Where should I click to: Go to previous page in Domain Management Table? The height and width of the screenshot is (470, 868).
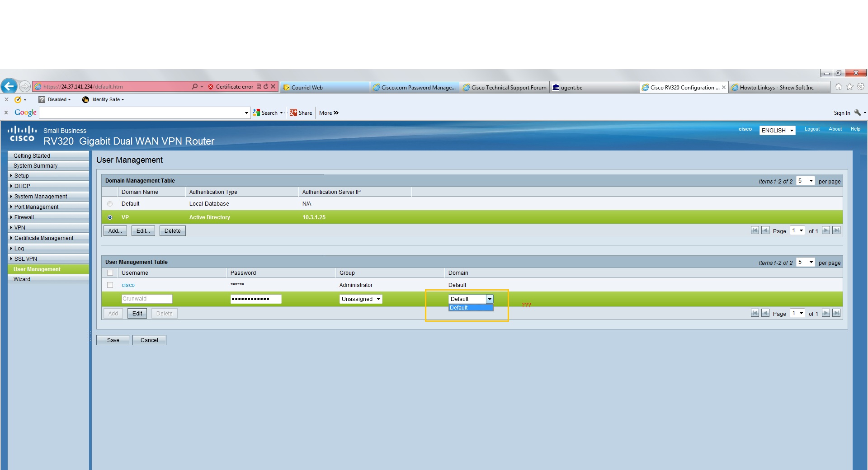click(765, 230)
